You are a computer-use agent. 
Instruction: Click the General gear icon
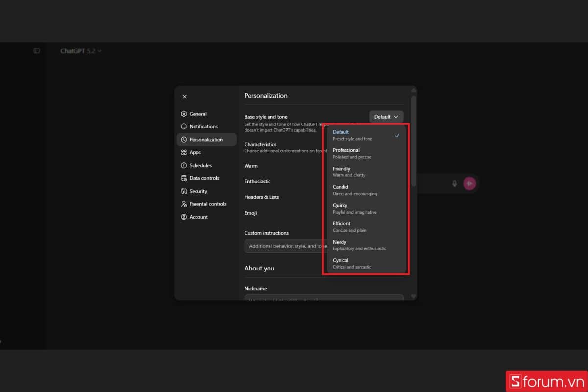184,114
